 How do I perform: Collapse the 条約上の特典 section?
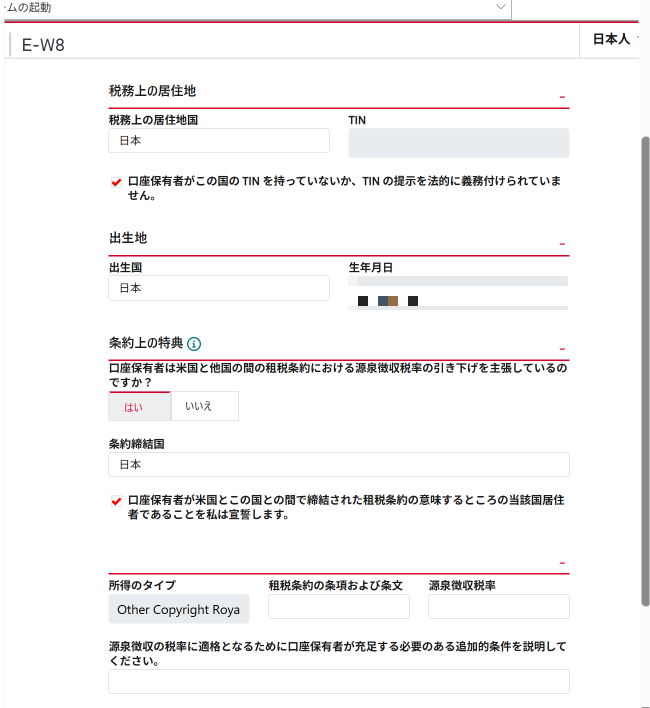tap(562, 349)
